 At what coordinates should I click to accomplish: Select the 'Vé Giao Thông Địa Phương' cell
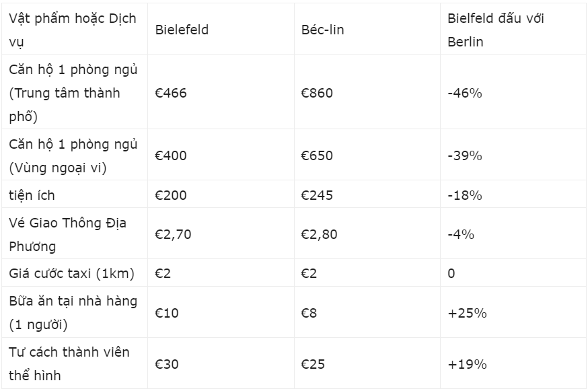75,234
